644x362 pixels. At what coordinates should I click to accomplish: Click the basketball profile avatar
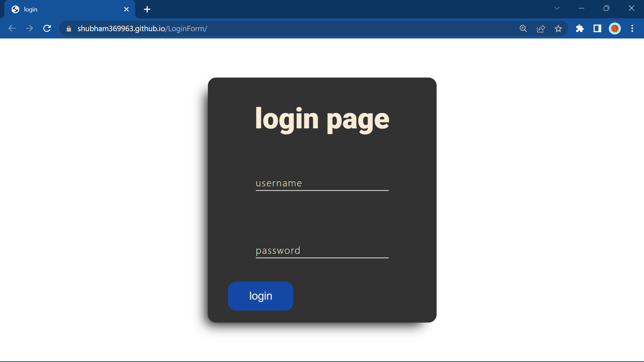tap(615, 28)
